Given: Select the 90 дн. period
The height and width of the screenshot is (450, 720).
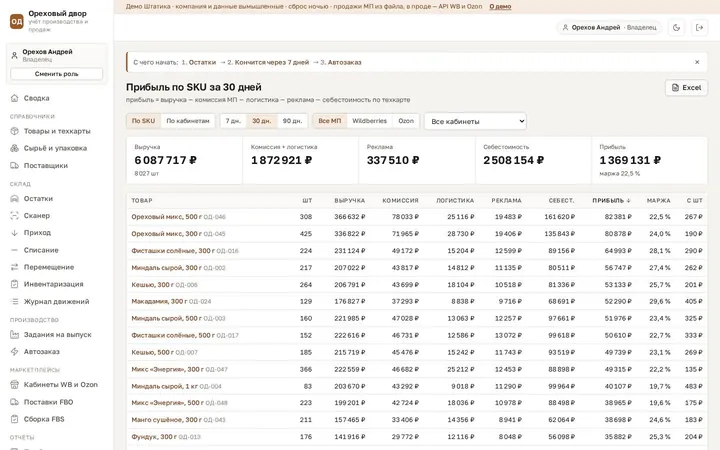Looking at the screenshot, I should click(x=292, y=121).
